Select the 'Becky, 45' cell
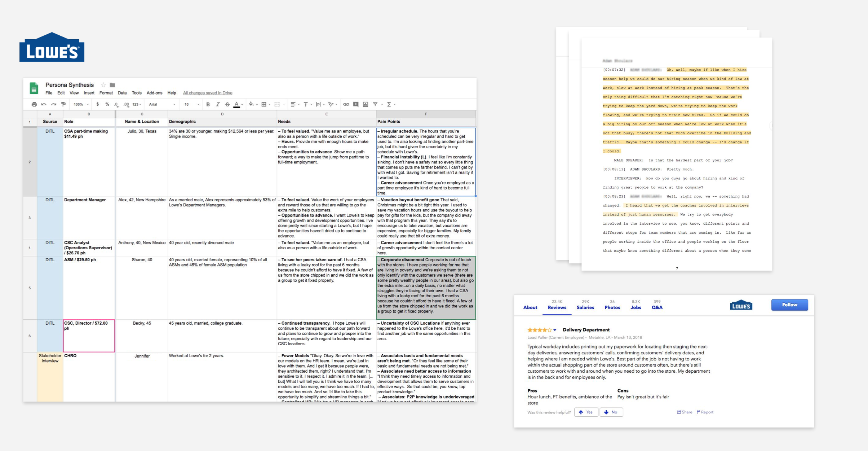868x451 pixels. point(142,336)
